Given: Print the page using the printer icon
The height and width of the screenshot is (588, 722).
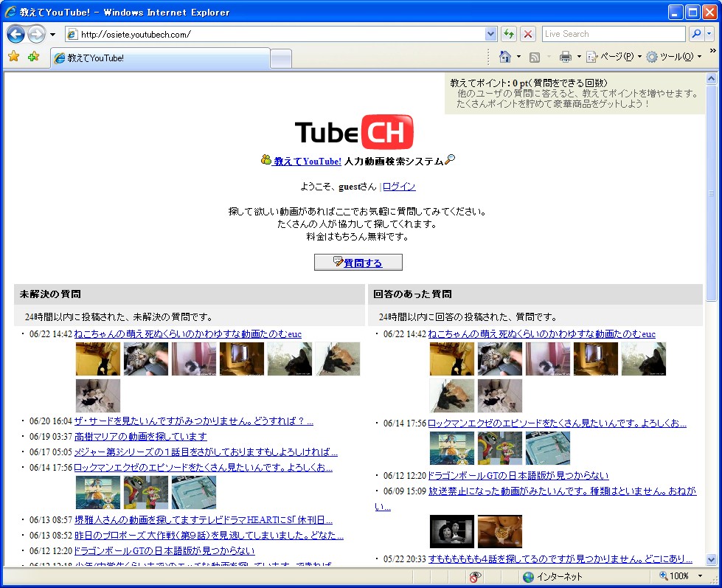Looking at the screenshot, I should [566, 57].
